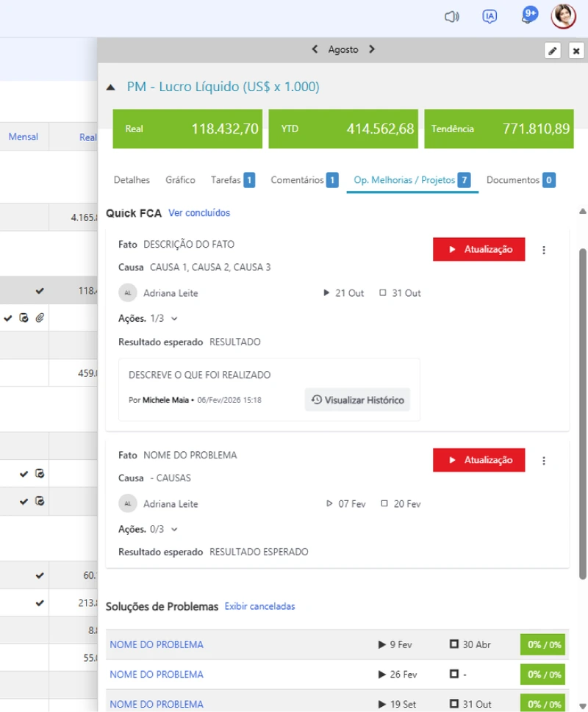Click Atualização button for DESCRIÇÃO DO FATO
Screen dimensions: 588x712
coord(478,249)
